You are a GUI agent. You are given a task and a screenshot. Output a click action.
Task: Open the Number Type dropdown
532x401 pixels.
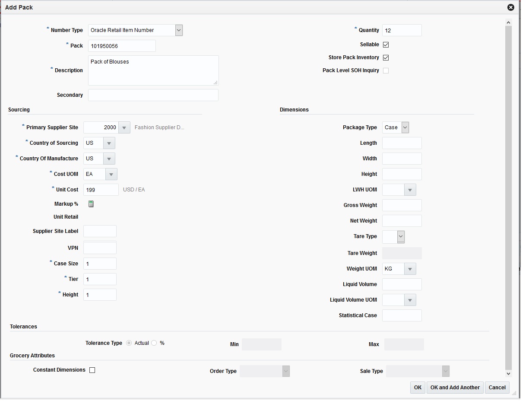coord(178,30)
